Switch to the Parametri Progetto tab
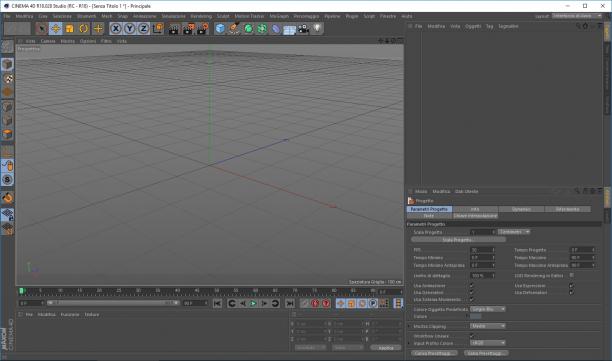This screenshot has height=361, width=612. point(429,209)
